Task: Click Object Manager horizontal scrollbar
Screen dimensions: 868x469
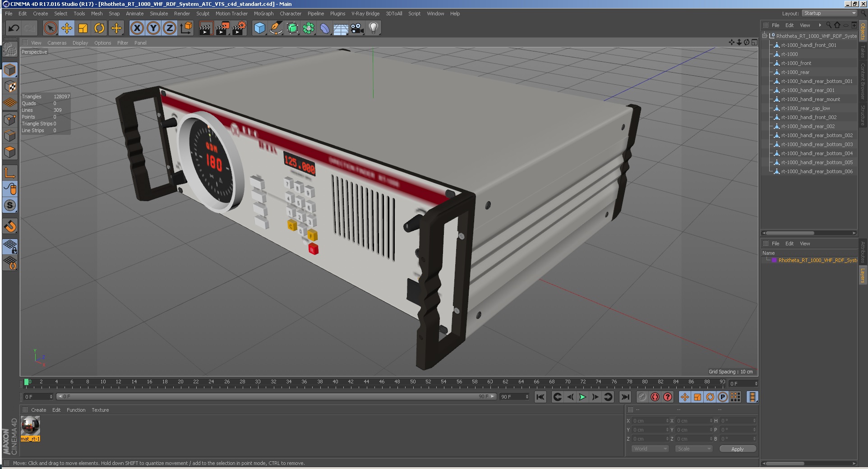Action: 790,233
